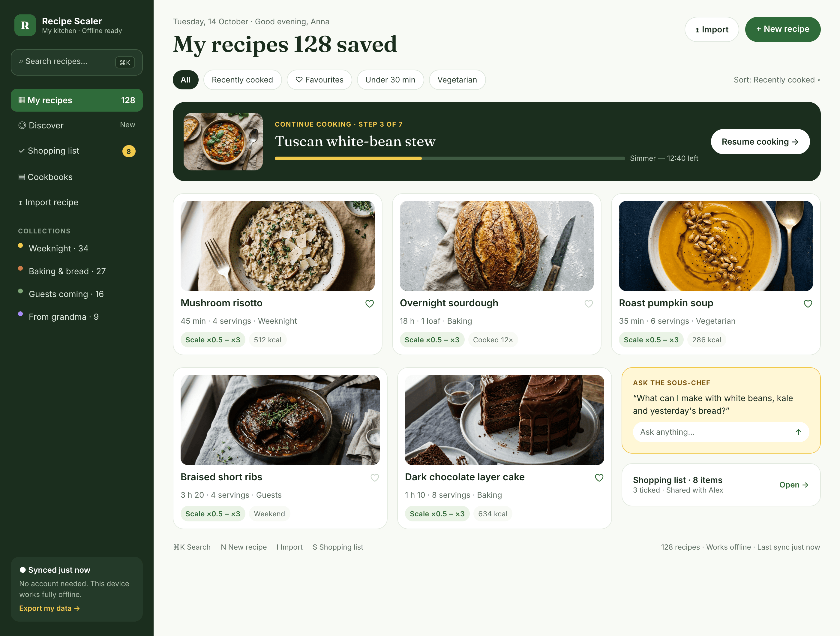
Task: Open the shopping list card link
Action: tap(794, 485)
